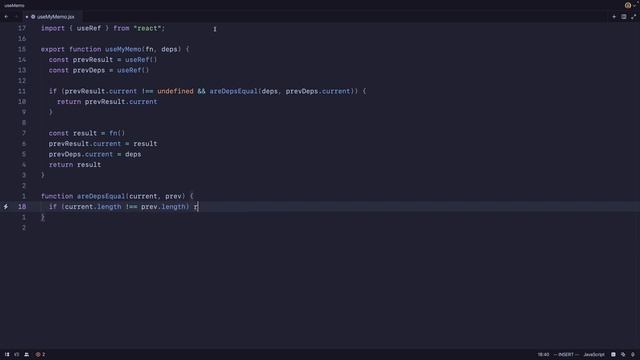Viewport: 640px width, 360px height.
Task: Click the lightning code action icon
Action: [x=6, y=207]
